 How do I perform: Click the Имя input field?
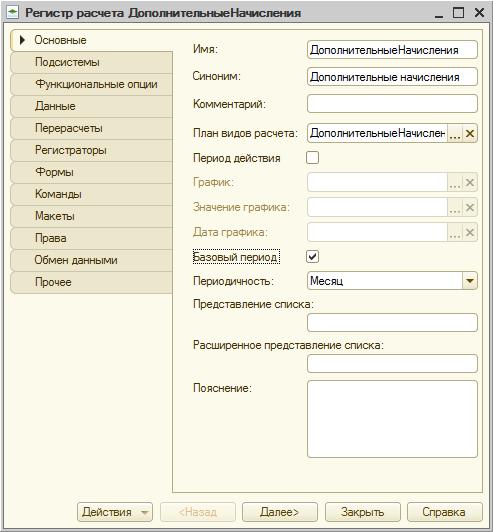coord(392,50)
